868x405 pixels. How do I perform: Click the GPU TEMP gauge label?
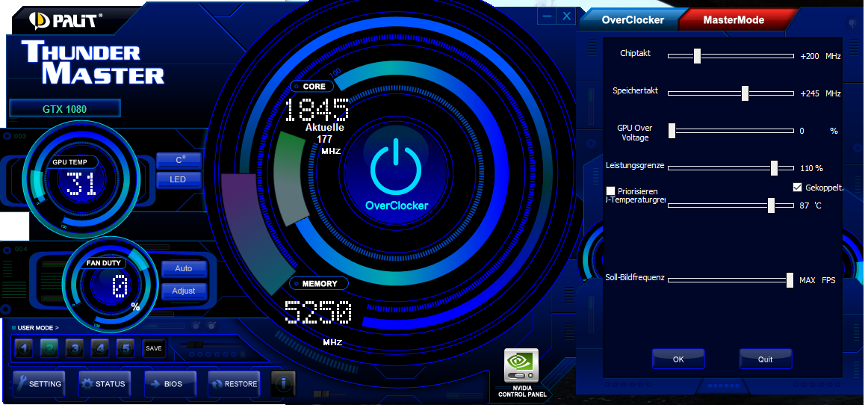[70, 162]
